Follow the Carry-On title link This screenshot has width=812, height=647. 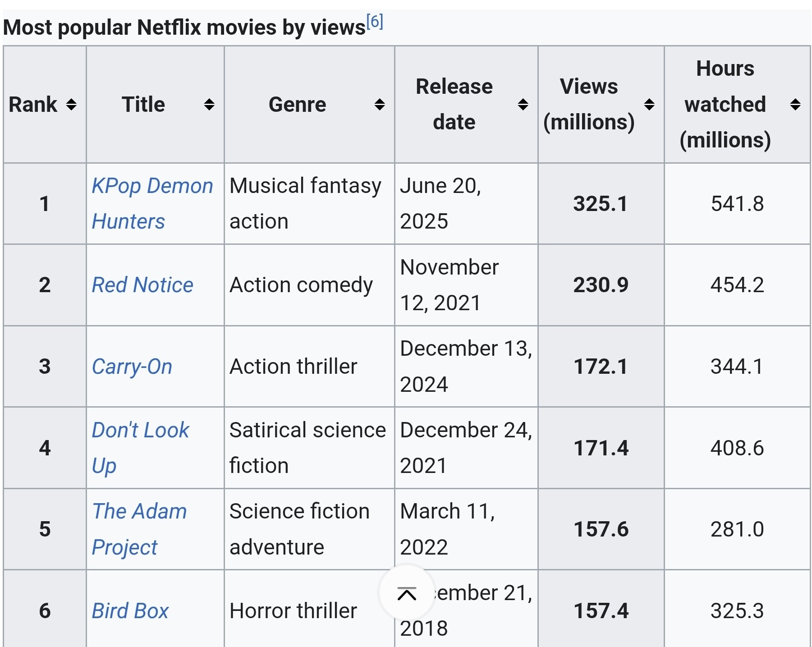pyautogui.click(x=132, y=367)
